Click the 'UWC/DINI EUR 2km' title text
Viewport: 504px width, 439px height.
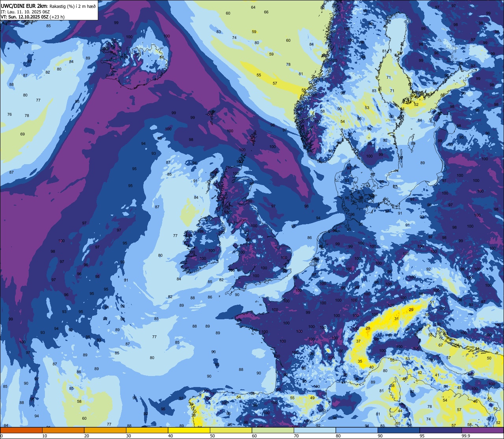pyautogui.click(x=24, y=6)
